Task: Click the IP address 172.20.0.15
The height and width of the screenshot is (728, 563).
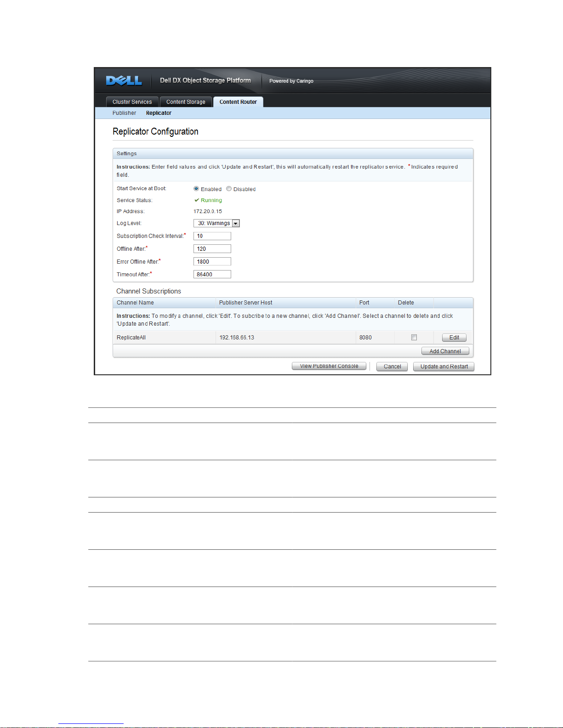Action: point(208,211)
